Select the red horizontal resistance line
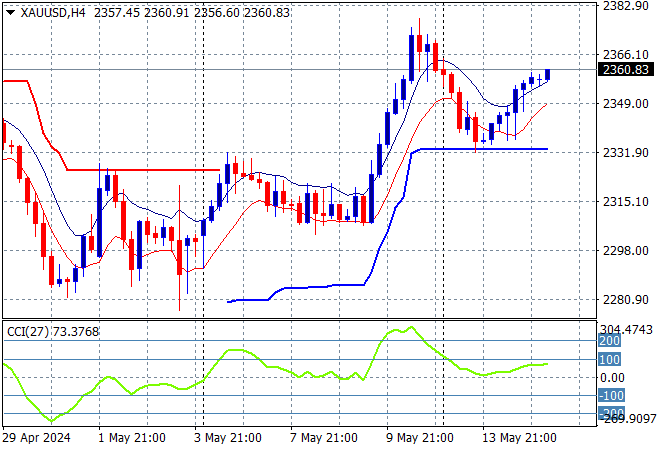Screen dimensions: 660x450 coord(143,170)
